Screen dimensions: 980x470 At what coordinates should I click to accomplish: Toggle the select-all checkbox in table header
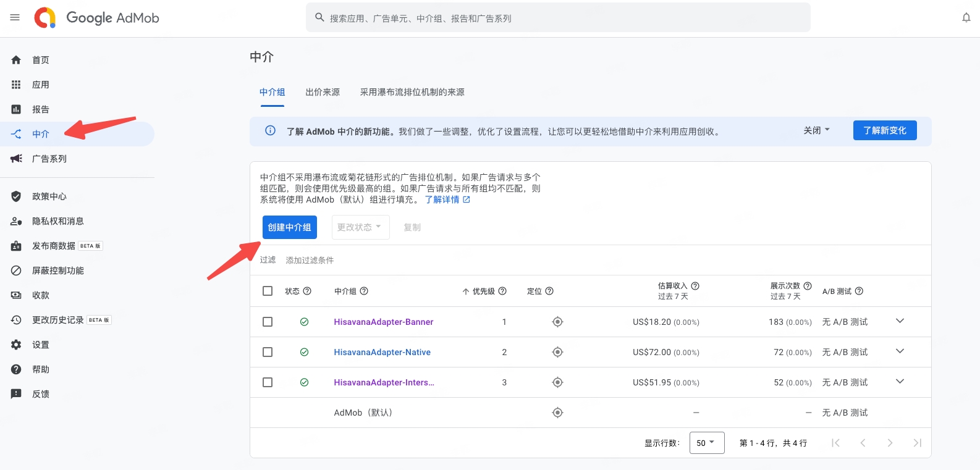268,291
